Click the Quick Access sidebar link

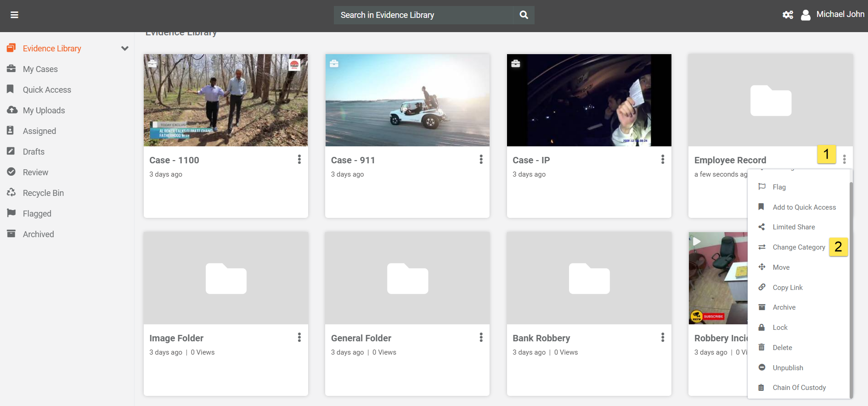[x=47, y=90]
